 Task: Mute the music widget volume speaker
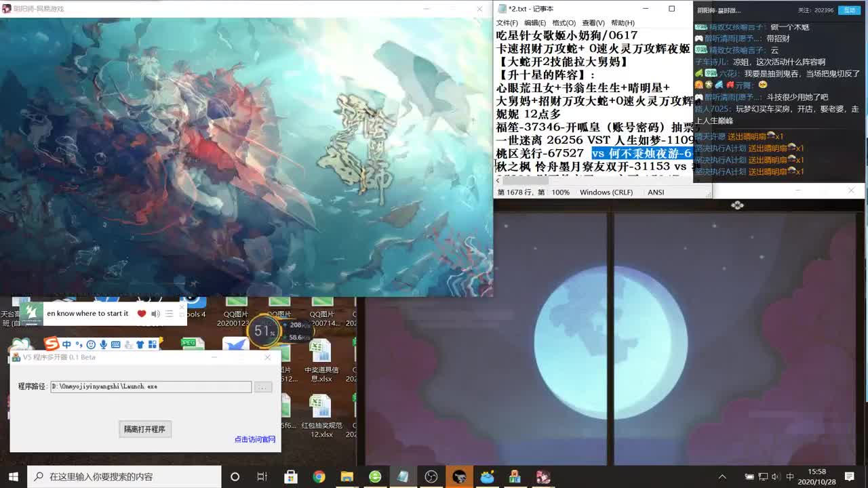pyautogui.click(x=155, y=314)
